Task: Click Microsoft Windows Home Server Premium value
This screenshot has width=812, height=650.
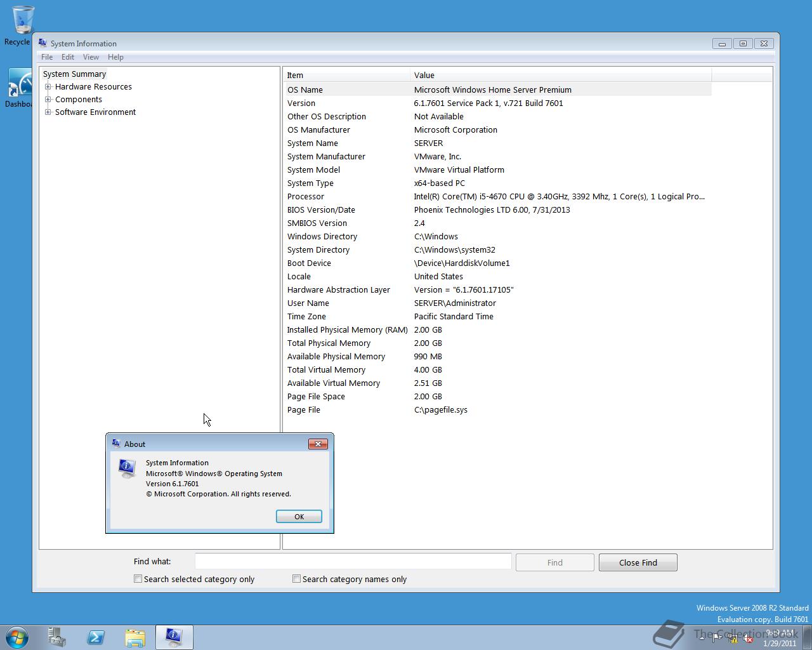Action: (493, 90)
